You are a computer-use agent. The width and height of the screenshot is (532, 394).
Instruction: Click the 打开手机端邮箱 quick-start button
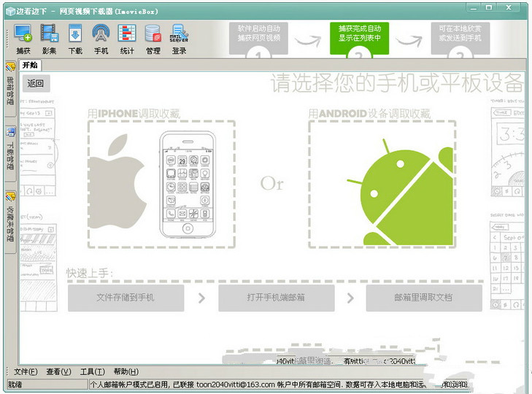click(x=276, y=298)
